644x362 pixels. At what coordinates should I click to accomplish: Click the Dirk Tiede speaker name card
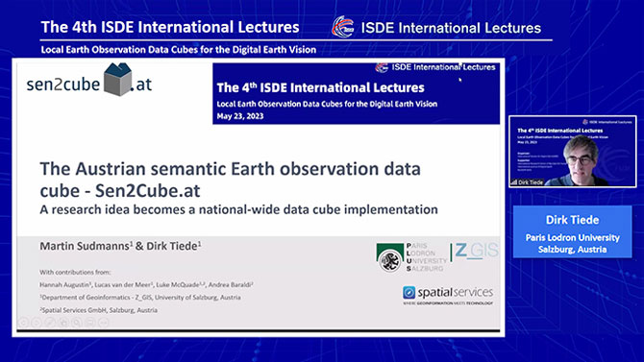click(572, 232)
